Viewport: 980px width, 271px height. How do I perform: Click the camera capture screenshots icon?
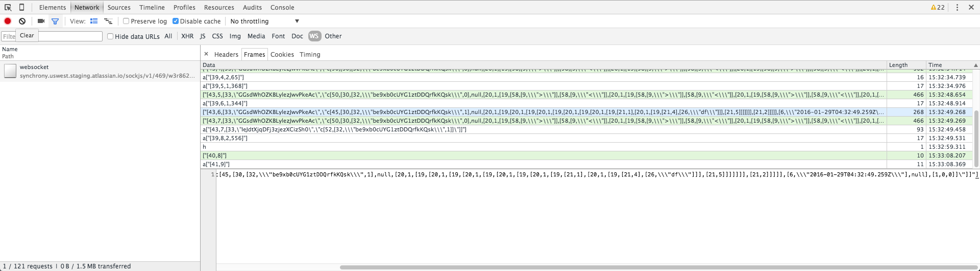(41, 21)
